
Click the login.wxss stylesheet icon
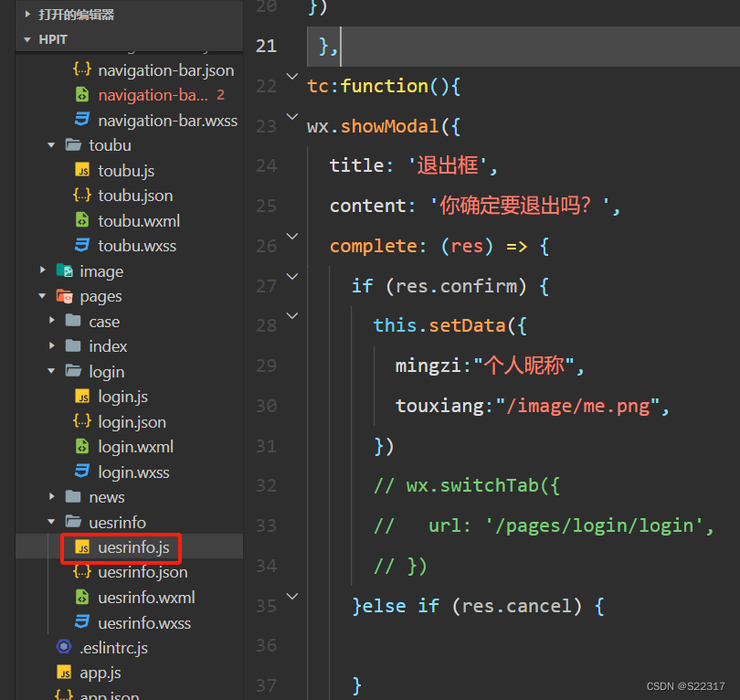(x=82, y=471)
